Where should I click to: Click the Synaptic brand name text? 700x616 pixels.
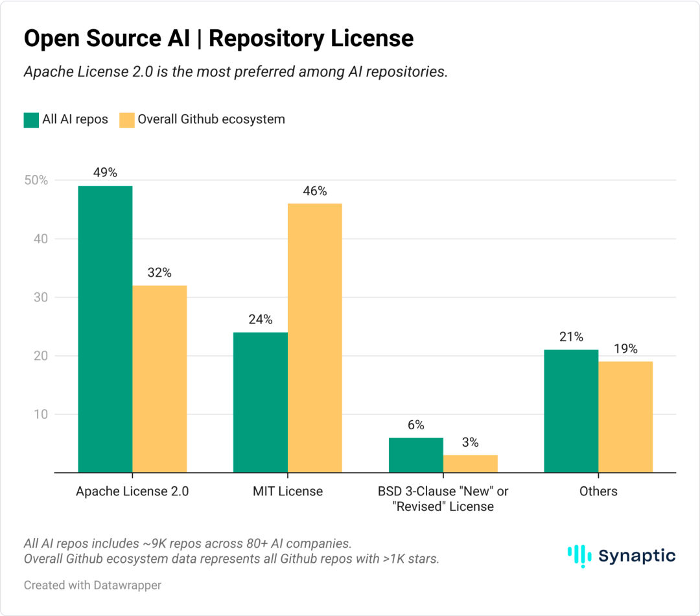coord(637,556)
